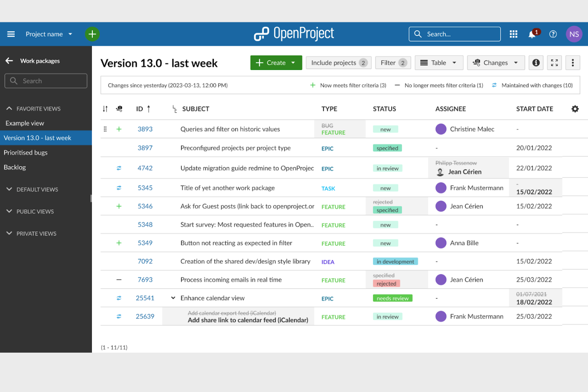Select the Version 13.0 - last week view
Screen dimensions: 588x392
pyautogui.click(x=46, y=138)
